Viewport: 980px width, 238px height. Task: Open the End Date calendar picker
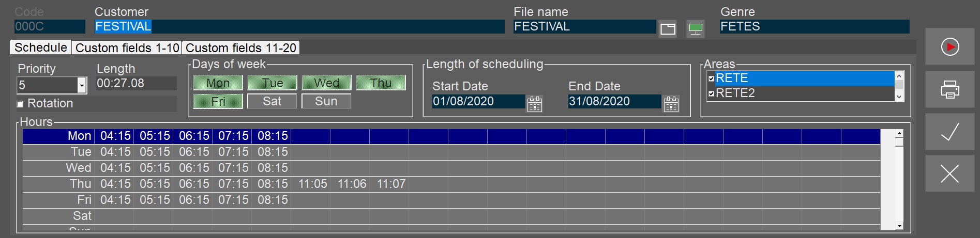point(671,104)
